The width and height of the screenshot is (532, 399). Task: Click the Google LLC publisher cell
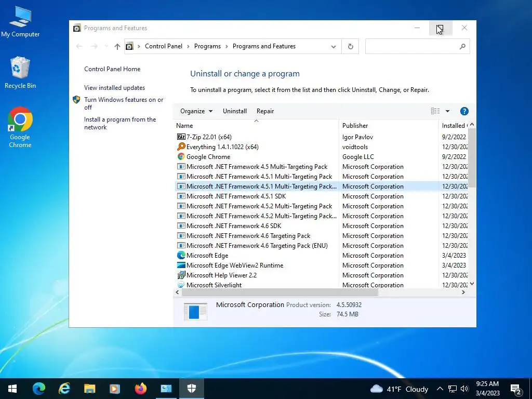[358, 157]
